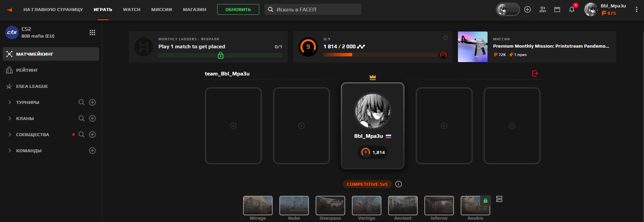Click the level 10 target icon
The height and width of the screenshot is (222, 644).
[x=444, y=55]
